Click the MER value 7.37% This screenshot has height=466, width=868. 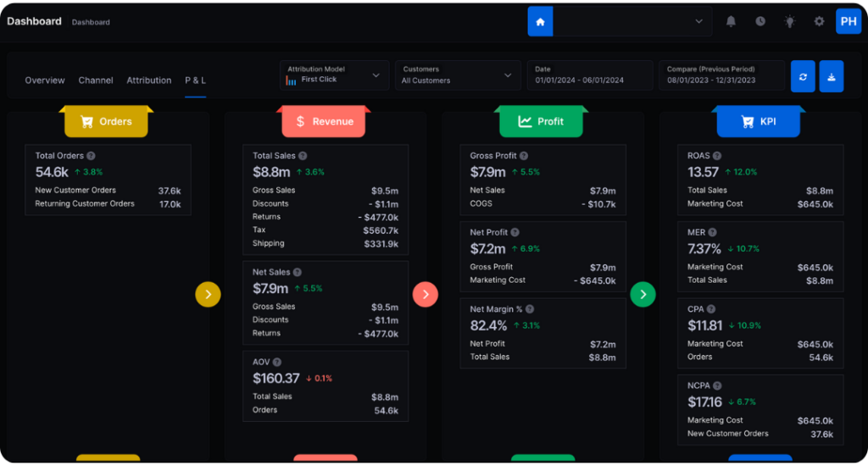click(704, 249)
